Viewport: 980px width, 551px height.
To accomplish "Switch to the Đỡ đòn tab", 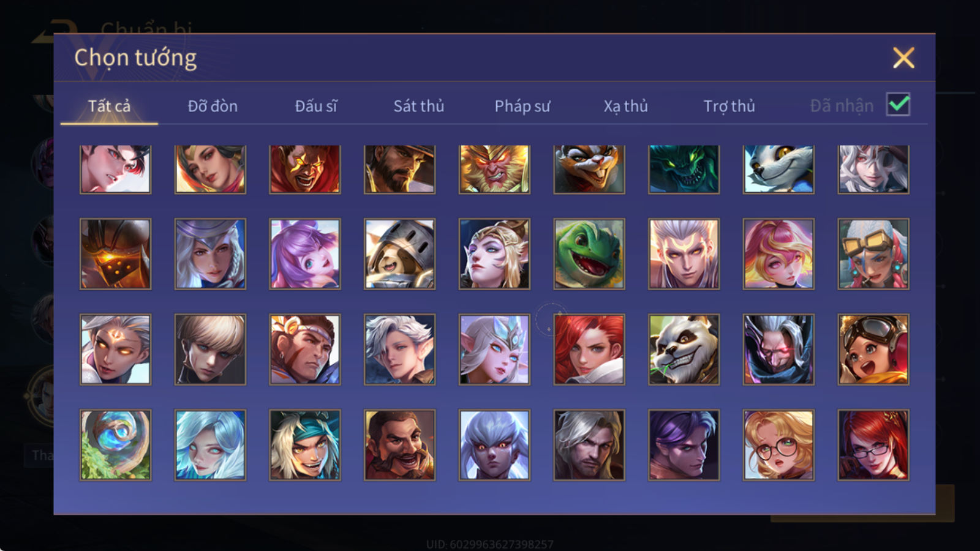I will click(x=213, y=106).
